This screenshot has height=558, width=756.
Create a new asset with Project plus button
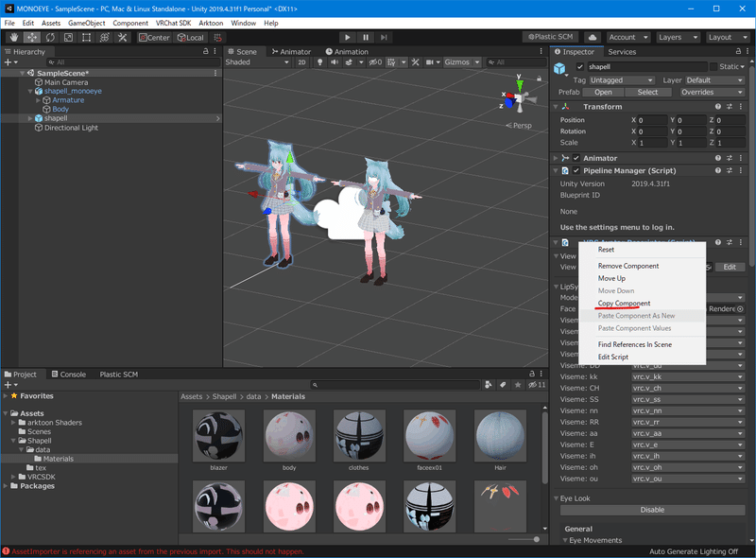(8, 385)
